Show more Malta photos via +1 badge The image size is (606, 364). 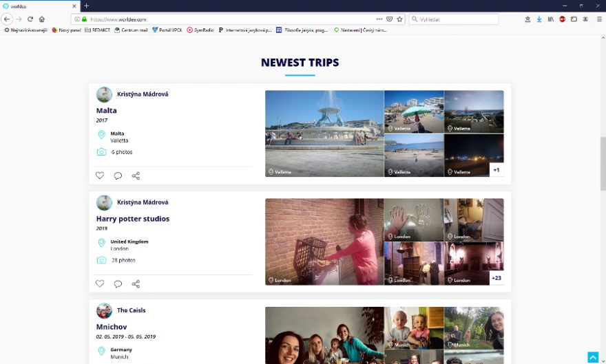[497, 169]
